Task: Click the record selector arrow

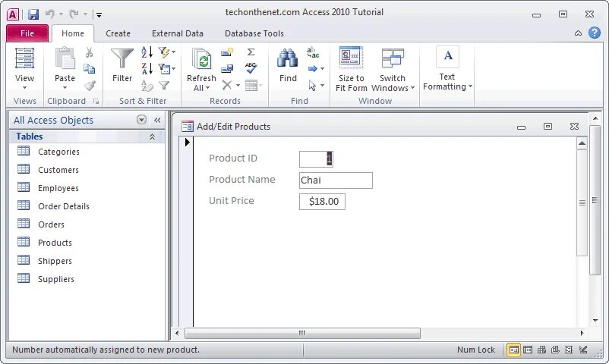Action: [x=188, y=143]
